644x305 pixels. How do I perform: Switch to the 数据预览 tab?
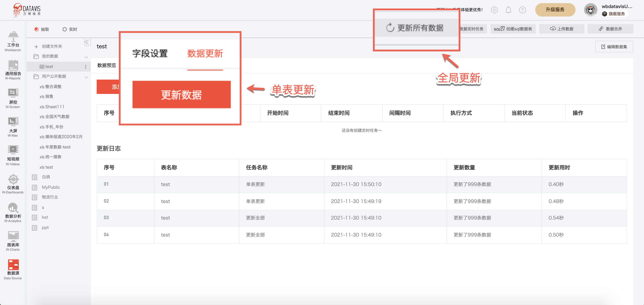[107, 66]
